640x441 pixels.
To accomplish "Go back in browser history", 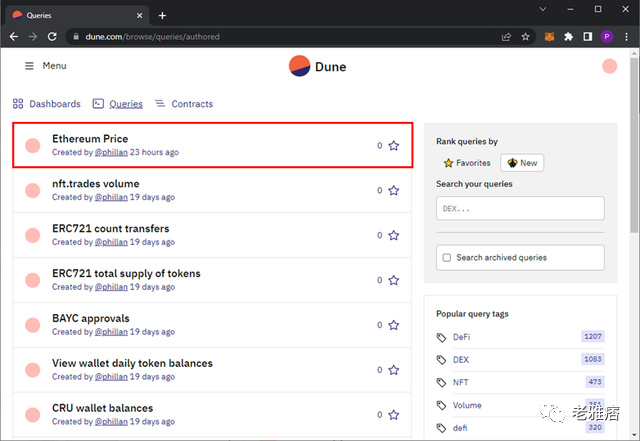I will (13, 37).
